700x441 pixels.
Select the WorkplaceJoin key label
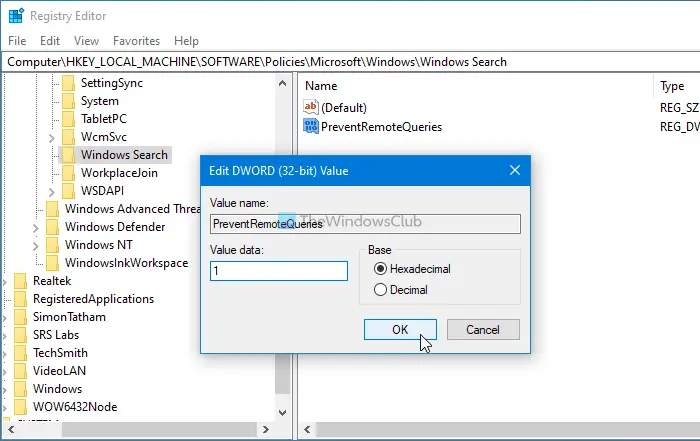[x=119, y=173]
